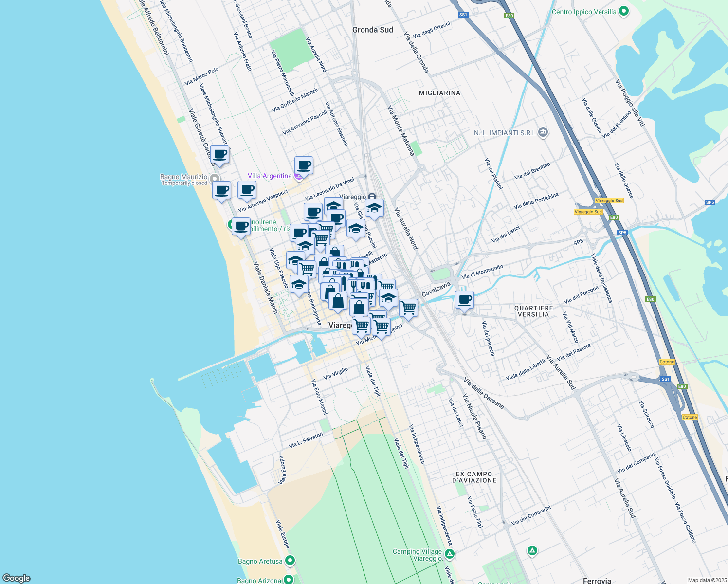
Task: Click the Bagno Aretusa green marker
Action: pos(291,560)
